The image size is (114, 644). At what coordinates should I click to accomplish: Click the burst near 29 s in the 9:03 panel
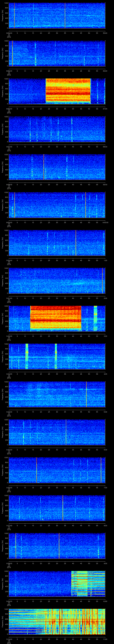(x=56, y=356)
